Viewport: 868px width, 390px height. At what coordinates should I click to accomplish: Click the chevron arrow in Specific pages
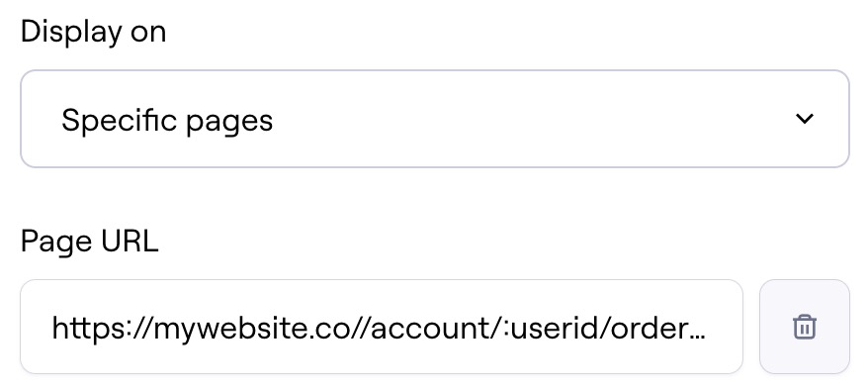pyautogui.click(x=805, y=119)
